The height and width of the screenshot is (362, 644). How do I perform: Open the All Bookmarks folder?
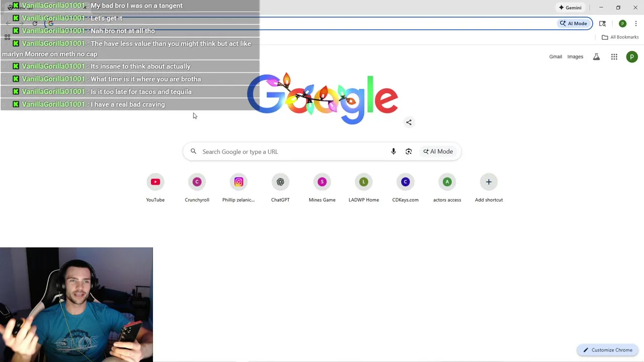tap(620, 37)
